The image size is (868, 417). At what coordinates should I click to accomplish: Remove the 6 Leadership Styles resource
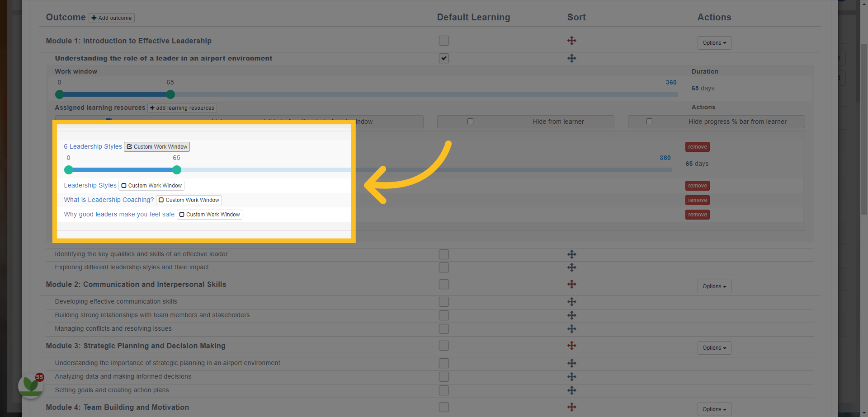(698, 147)
